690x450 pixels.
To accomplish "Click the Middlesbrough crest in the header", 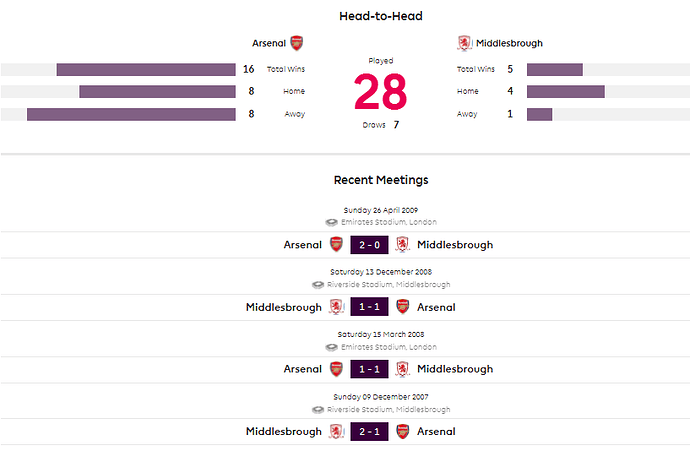I will [464, 43].
